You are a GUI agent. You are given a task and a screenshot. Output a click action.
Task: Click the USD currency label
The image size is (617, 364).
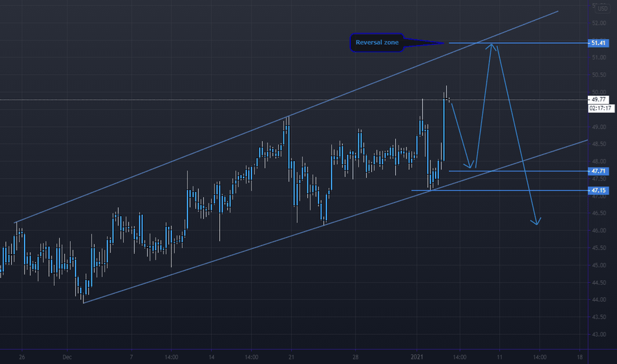602,9
